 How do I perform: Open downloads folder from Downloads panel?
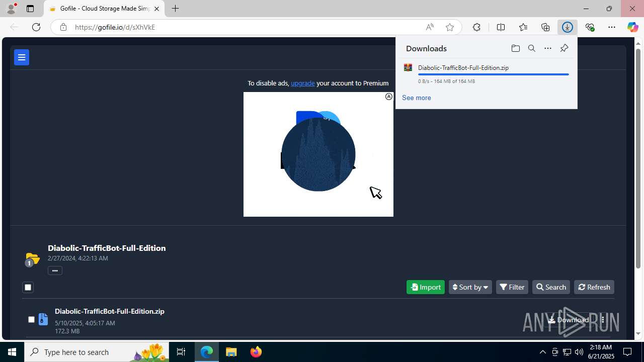click(515, 48)
